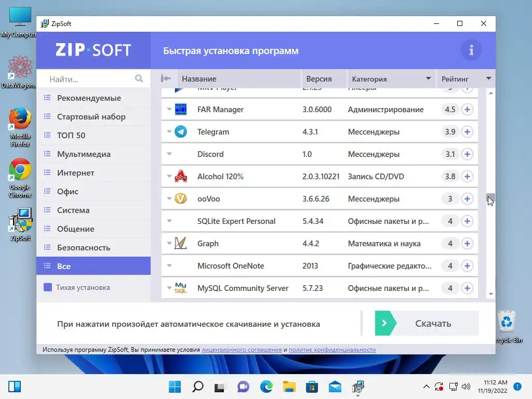Open политик конфиденциальности link
Viewport: 532px width, 399px height.
[332, 350]
